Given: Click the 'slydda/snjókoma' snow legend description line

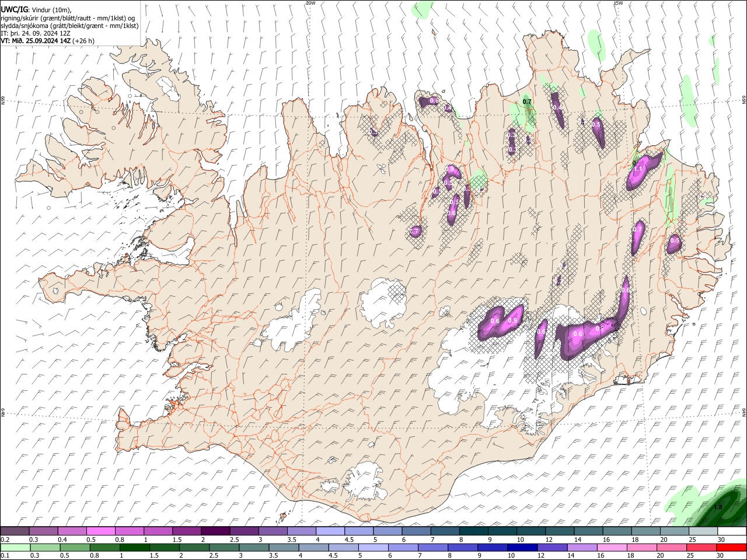Looking at the screenshot, I should (x=69, y=26).
